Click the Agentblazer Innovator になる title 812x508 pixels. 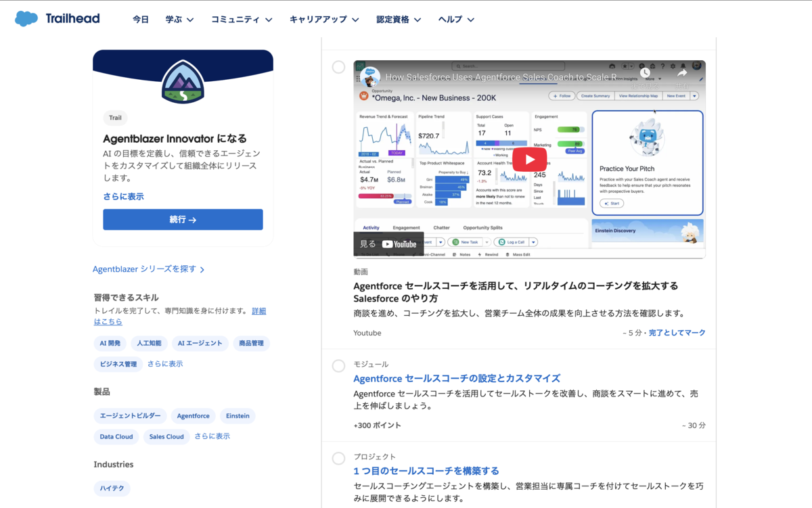(x=175, y=139)
